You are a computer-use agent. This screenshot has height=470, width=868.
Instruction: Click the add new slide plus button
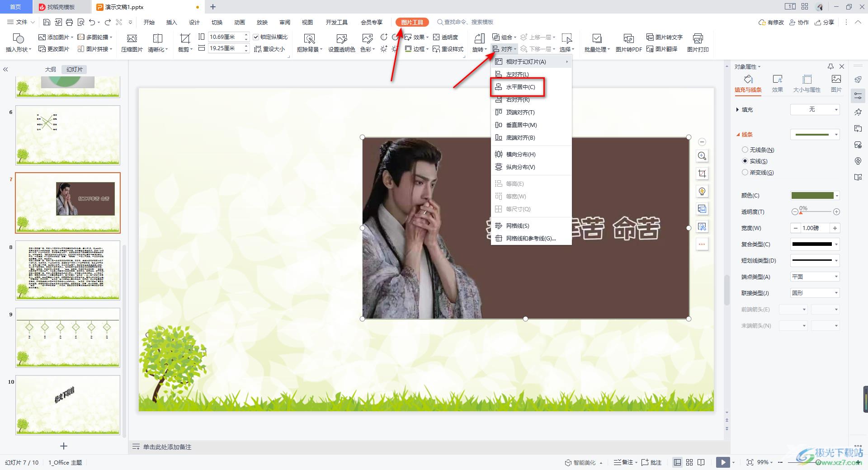[64, 446]
